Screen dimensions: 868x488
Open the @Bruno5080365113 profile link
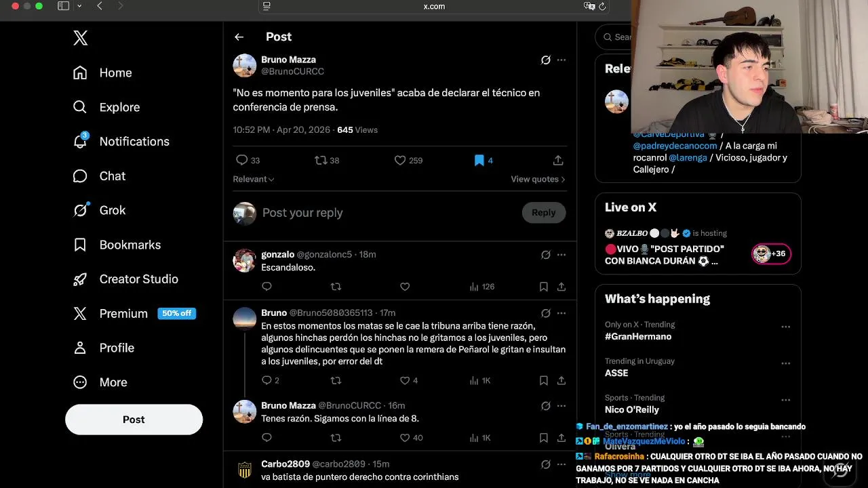331,312
